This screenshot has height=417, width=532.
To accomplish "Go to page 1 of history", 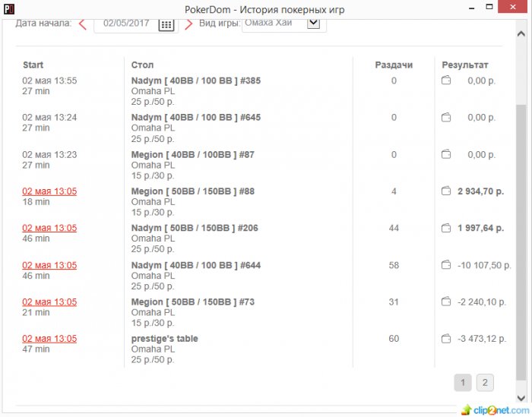I will pos(463,383).
